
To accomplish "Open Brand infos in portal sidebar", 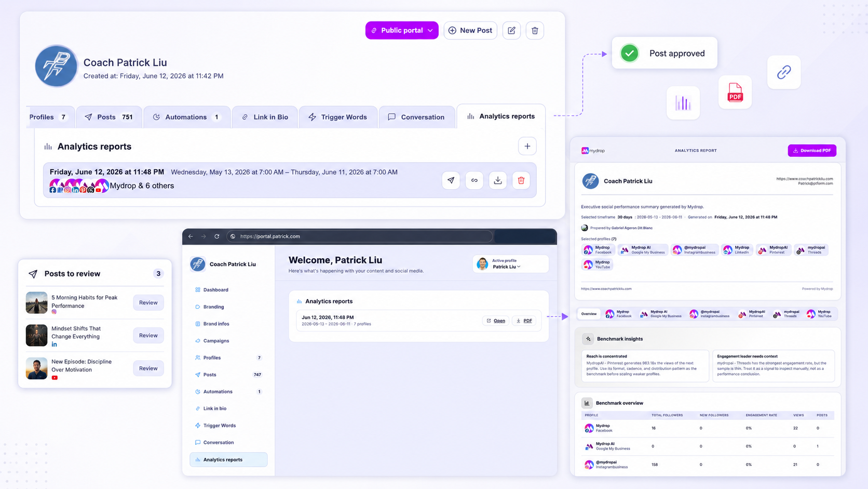I will coord(228,324).
